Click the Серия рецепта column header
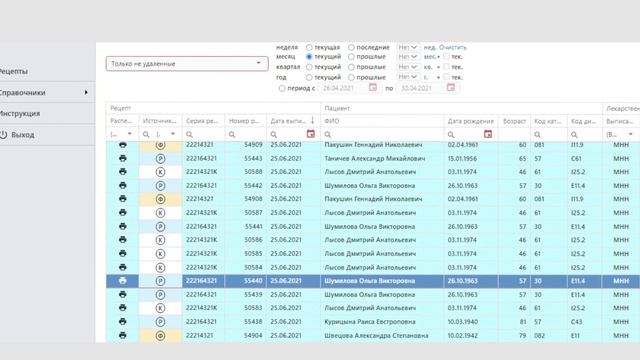 [x=202, y=121]
